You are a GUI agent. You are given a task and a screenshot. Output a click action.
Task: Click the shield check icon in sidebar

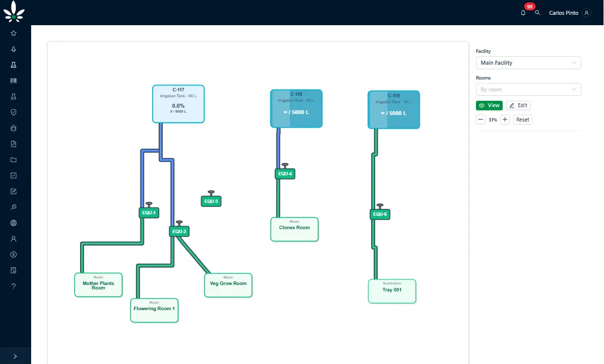click(x=13, y=112)
